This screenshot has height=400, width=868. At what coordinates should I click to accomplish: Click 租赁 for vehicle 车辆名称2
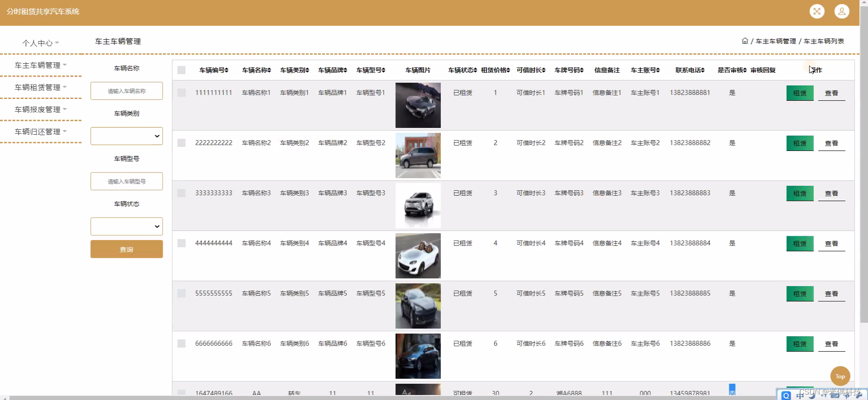tap(800, 143)
